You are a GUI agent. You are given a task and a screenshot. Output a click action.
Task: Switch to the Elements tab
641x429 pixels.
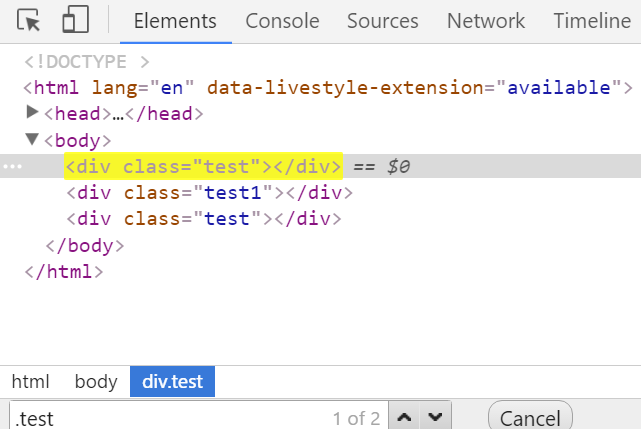click(x=175, y=21)
